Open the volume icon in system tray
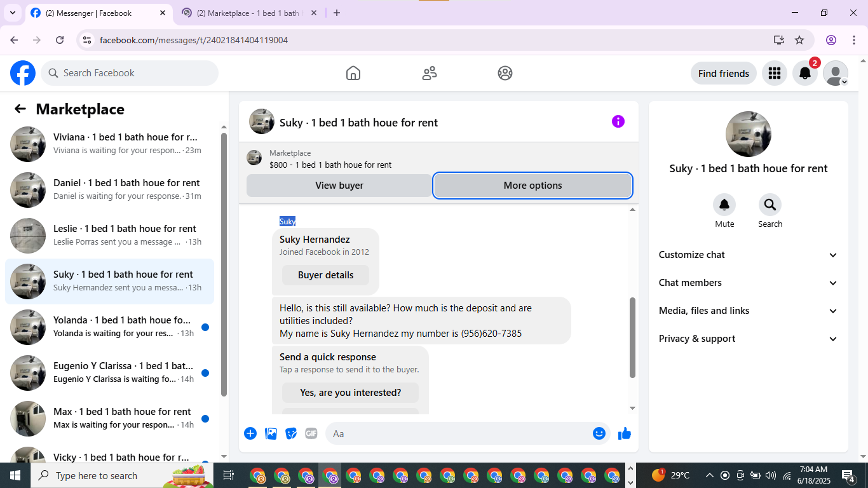This screenshot has height=488, width=868. point(771,475)
